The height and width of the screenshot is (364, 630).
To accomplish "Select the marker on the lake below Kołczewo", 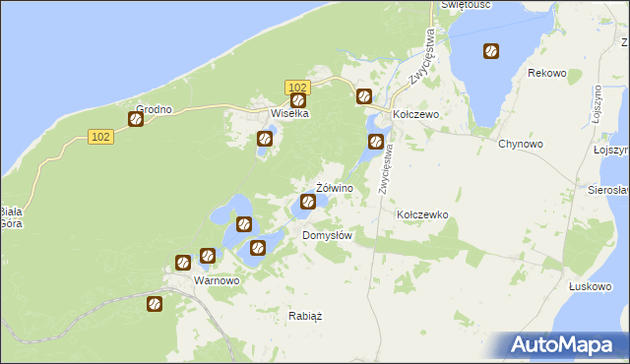I will click(x=376, y=142).
